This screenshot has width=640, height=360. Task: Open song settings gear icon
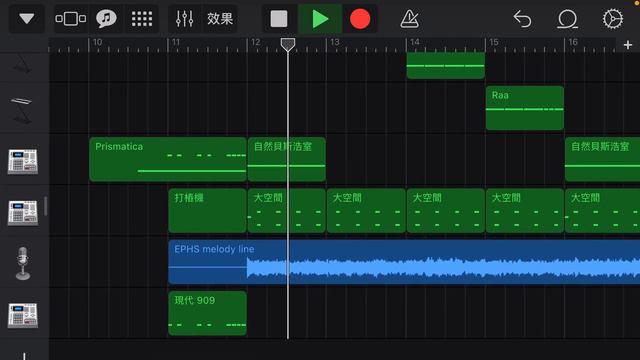[613, 19]
